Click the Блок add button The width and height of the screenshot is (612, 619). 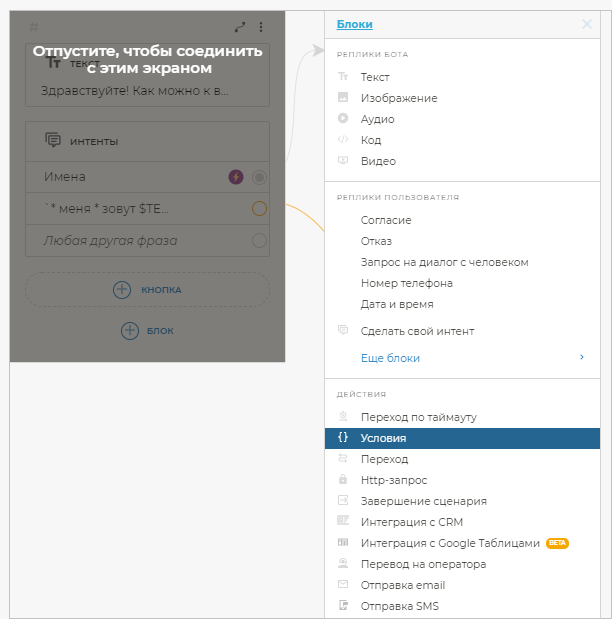coord(147,330)
